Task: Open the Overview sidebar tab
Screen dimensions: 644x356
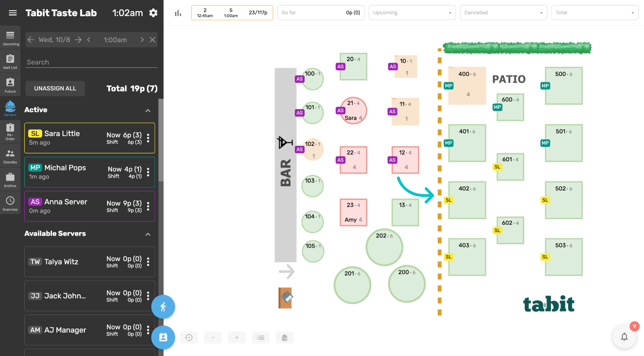Action: (10, 203)
